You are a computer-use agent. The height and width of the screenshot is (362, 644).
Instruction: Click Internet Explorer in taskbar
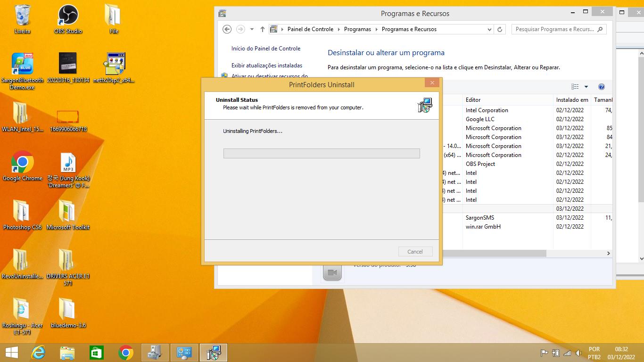pos(38,353)
